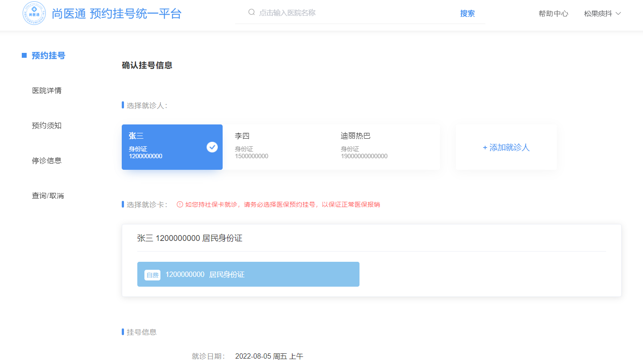Screen dimensions: 643x364
Task: Open 停诊信息 in sidebar
Action: [x=47, y=160]
